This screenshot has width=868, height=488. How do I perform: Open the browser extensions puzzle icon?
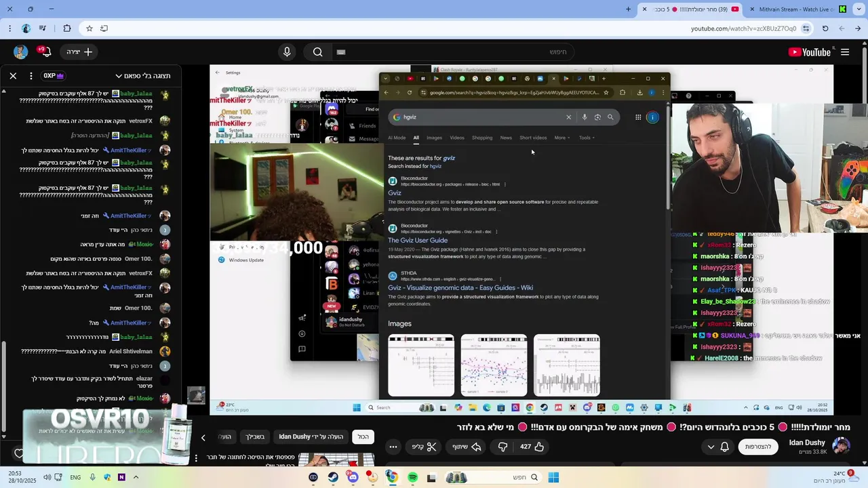pyautogui.click(x=66, y=28)
